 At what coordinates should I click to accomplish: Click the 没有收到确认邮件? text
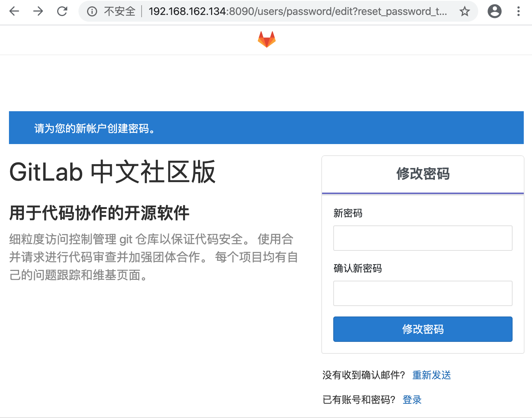click(x=364, y=375)
